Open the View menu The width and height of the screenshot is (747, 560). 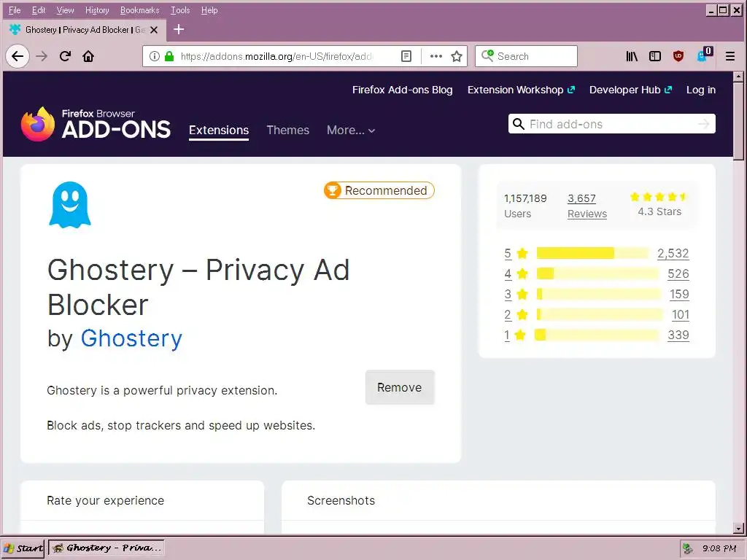[65, 10]
